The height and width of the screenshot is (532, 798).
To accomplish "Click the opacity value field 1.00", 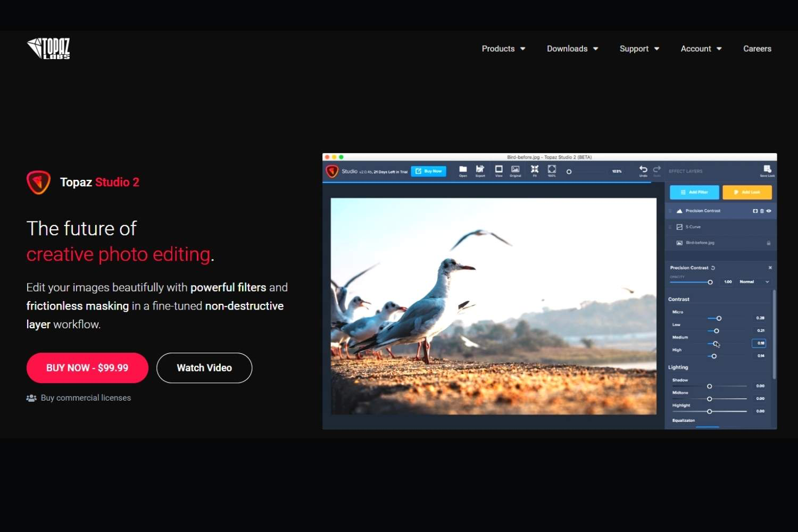I will [728, 282].
